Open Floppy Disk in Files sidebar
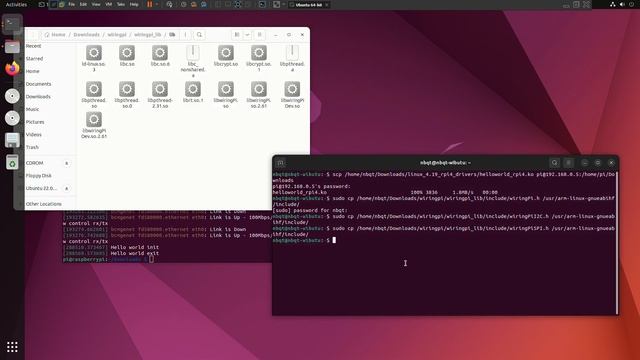The image size is (640, 360). [38, 176]
